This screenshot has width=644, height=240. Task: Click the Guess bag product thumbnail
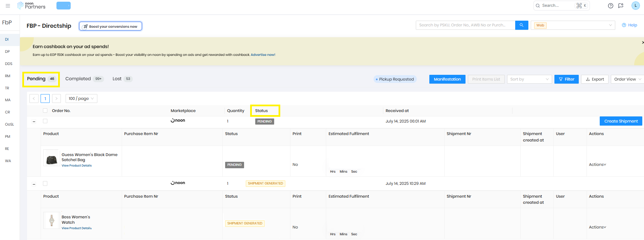click(52, 158)
